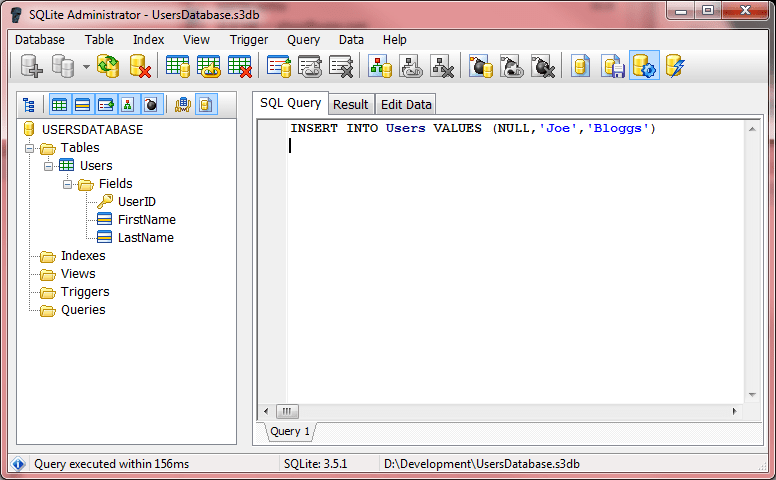Open the recent databases dropdown arrow

point(86,66)
